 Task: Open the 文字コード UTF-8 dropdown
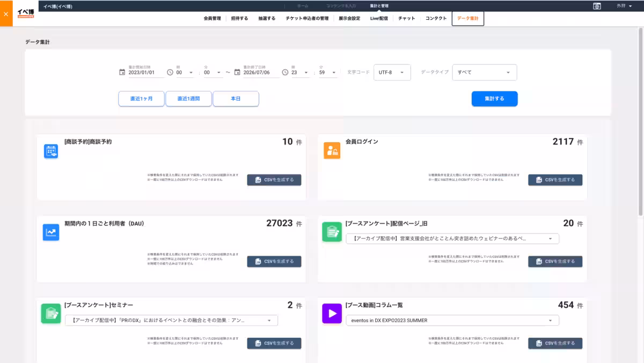pyautogui.click(x=392, y=72)
